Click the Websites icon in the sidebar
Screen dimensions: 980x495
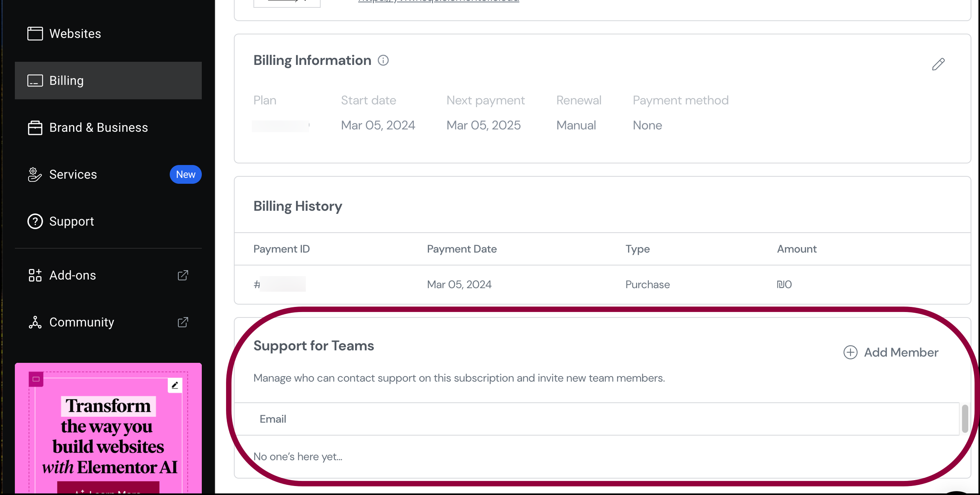click(35, 34)
